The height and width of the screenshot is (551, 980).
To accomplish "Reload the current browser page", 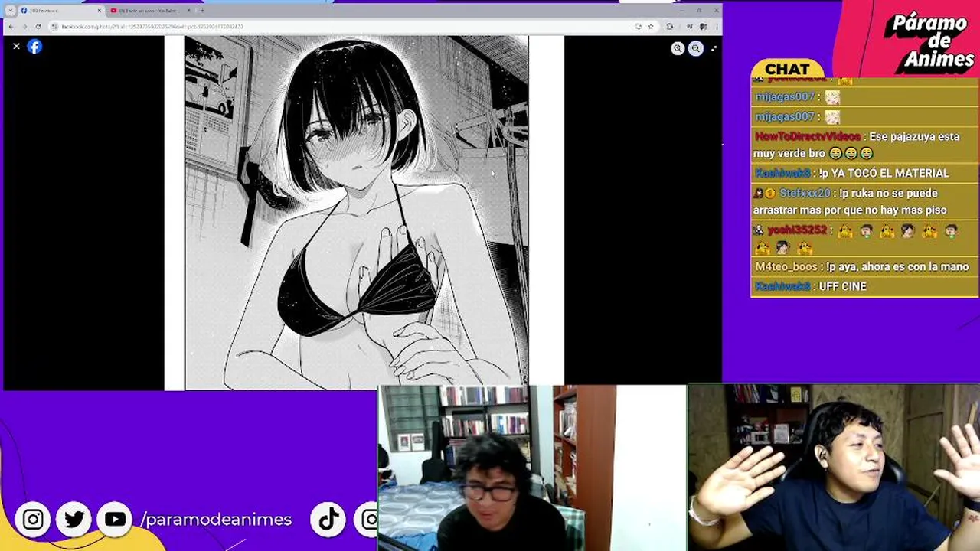I will [38, 27].
